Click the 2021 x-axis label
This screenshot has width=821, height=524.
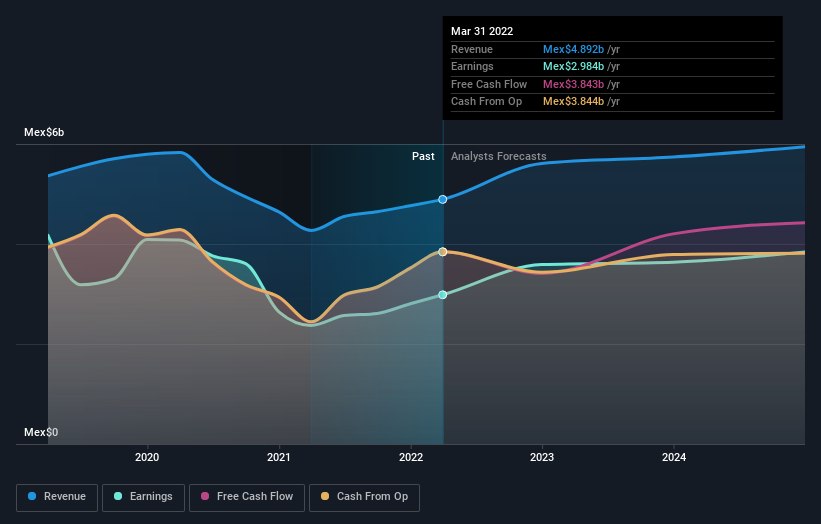279,457
